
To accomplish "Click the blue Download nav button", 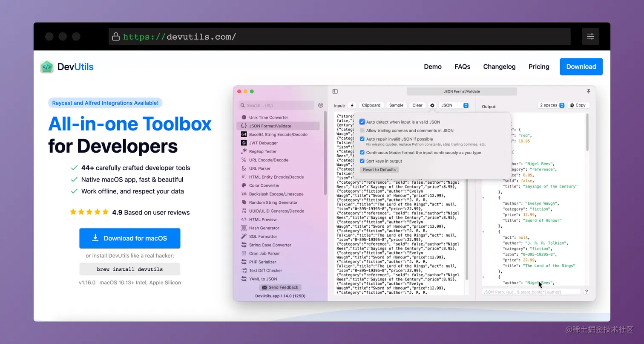I will (x=581, y=66).
